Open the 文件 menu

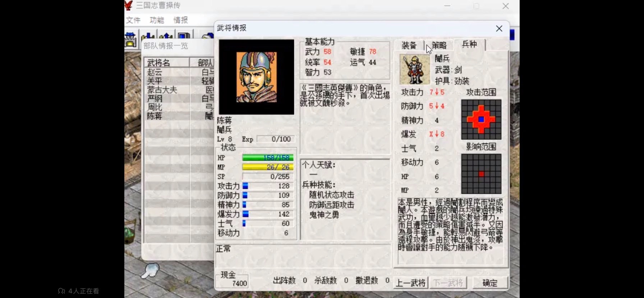click(133, 20)
